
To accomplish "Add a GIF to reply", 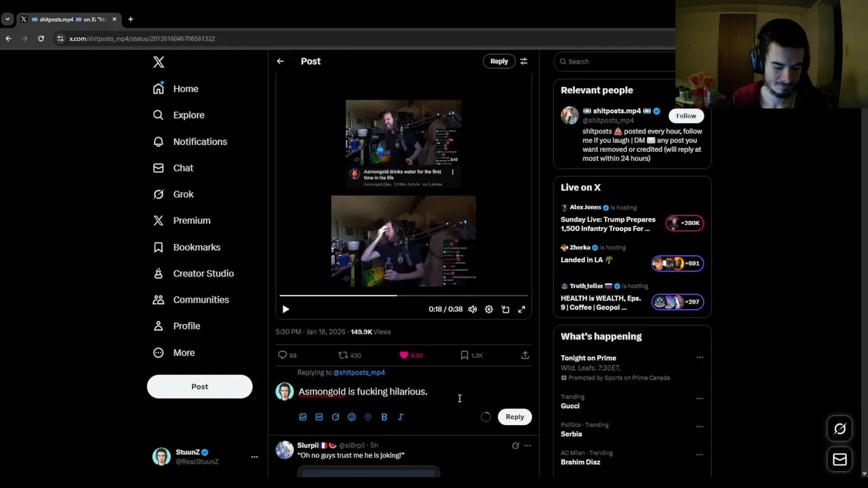I will pos(319,417).
